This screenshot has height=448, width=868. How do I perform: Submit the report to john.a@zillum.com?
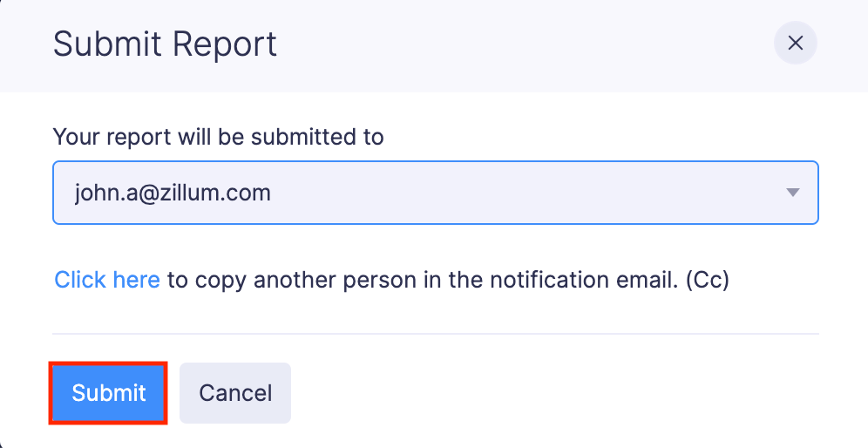point(108,393)
